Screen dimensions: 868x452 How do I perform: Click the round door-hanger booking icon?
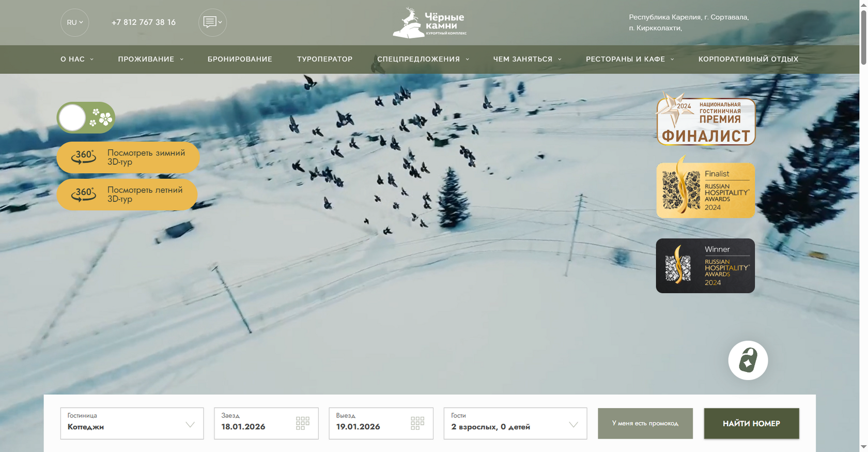pyautogui.click(x=748, y=360)
